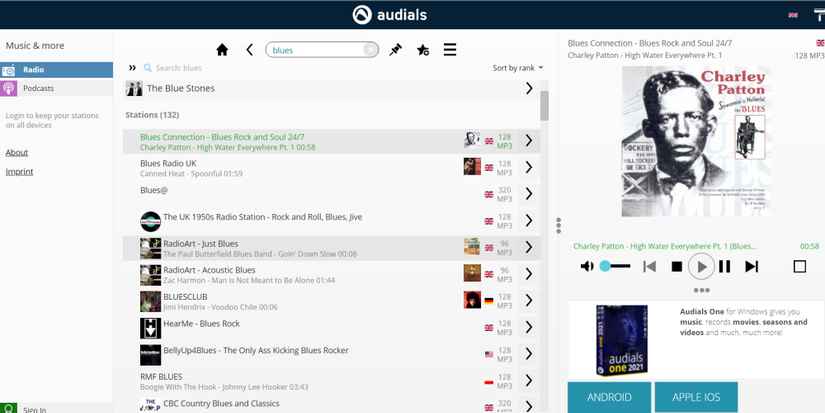This screenshot has height=413, width=825.
Task: Expand BLUESCLUB station details chevron
Action: [x=529, y=301]
